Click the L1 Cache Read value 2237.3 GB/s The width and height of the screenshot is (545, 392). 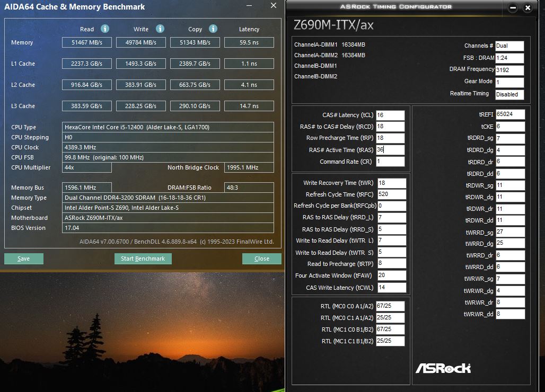[87, 64]
